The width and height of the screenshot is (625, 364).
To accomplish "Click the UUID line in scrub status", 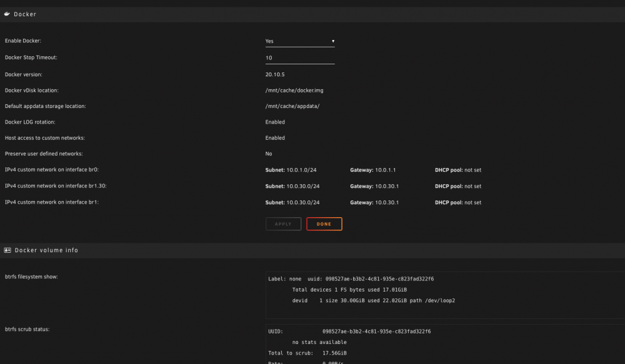I will [349, 332].
